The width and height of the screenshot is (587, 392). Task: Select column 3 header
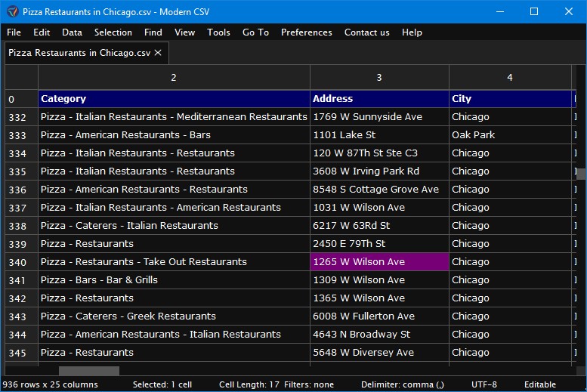379,78
